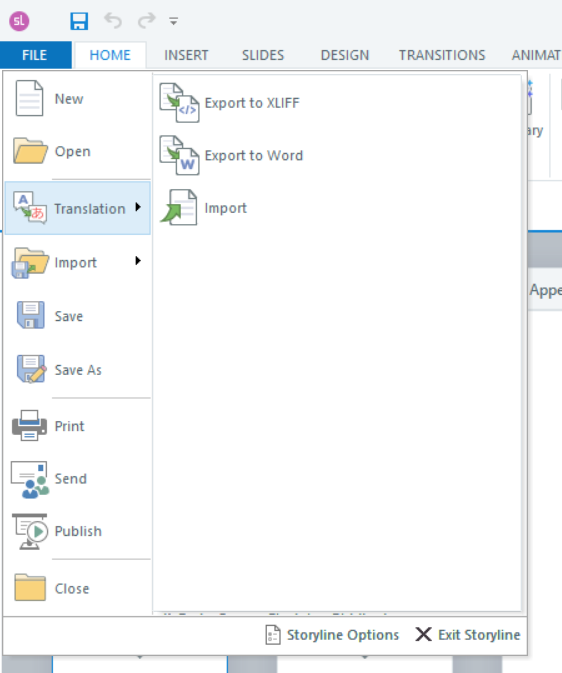The width and height of the screenshot is (562, 673).
Task: Switch to the DESIGN tab
Action: point(345,55)
